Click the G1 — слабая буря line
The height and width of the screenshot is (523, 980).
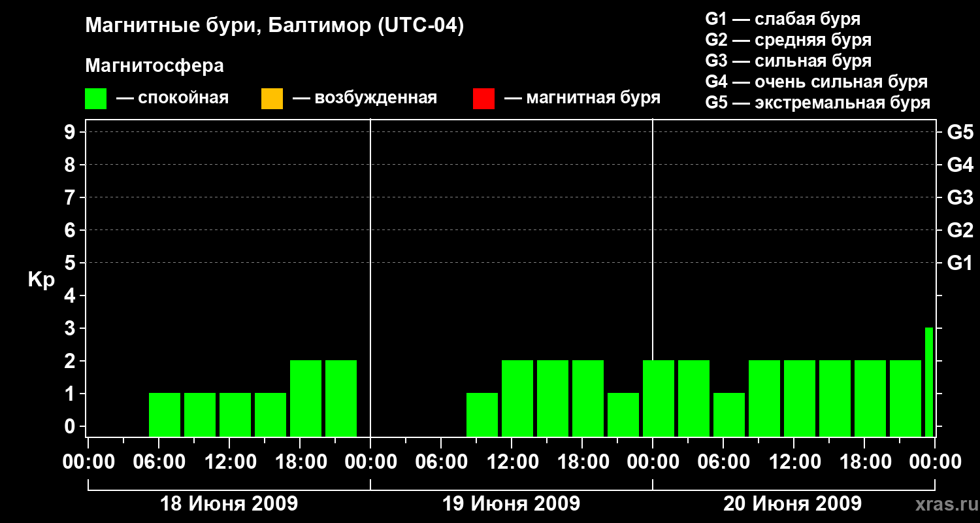click(783, 19)
